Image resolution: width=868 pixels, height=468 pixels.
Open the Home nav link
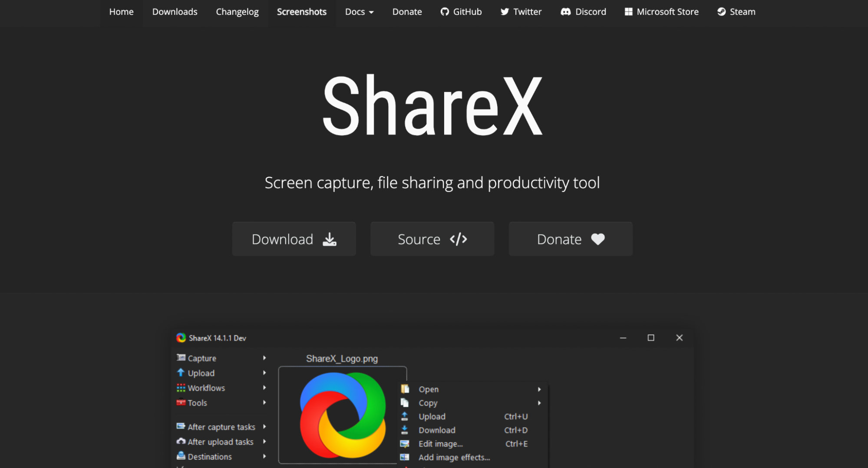pos(121,12)
